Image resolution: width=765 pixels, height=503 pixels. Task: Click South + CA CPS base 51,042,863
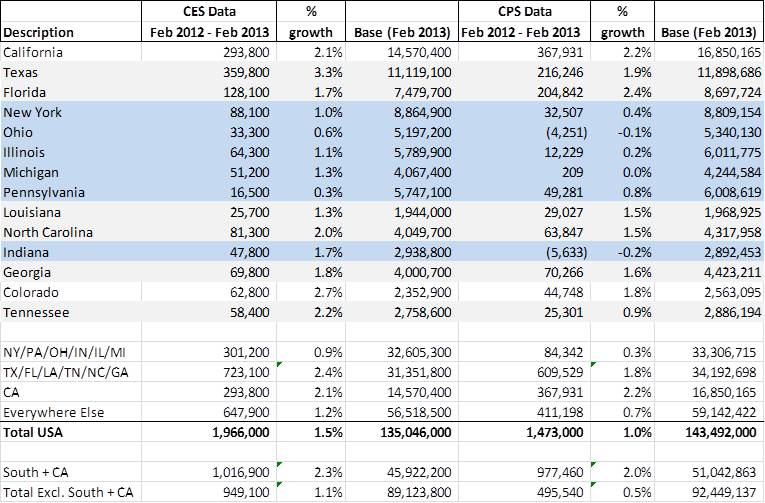pyautogui.click(x=725, y=472)
